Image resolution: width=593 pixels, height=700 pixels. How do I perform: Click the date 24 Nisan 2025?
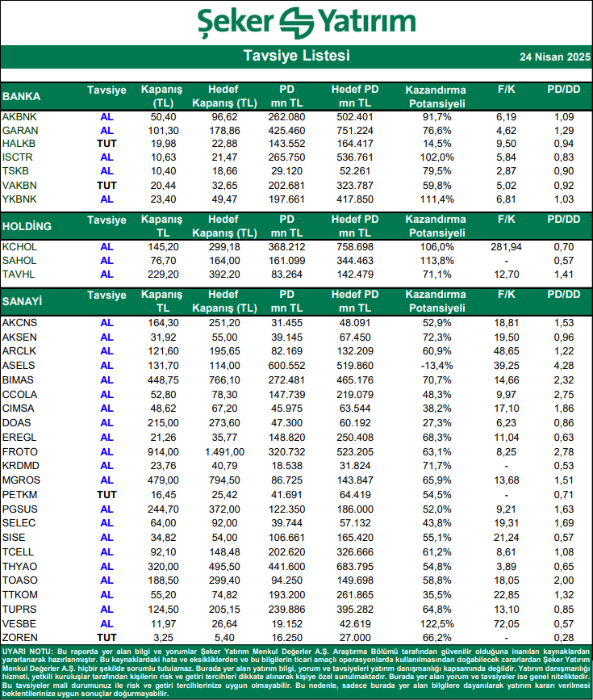[554, 57]
